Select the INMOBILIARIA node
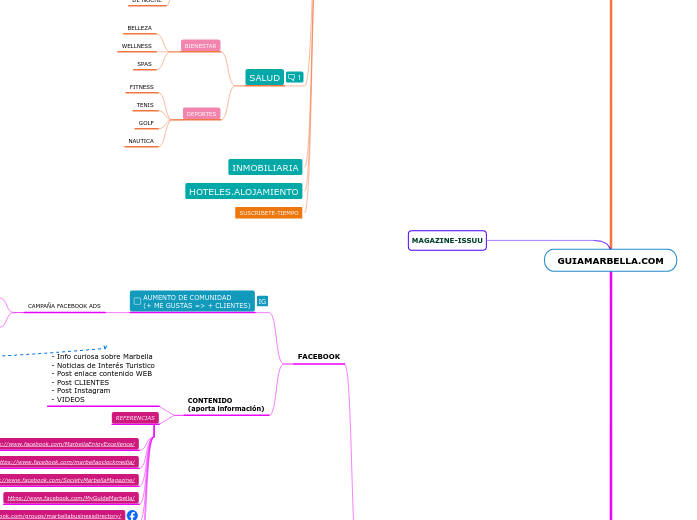 pos(265,168)
